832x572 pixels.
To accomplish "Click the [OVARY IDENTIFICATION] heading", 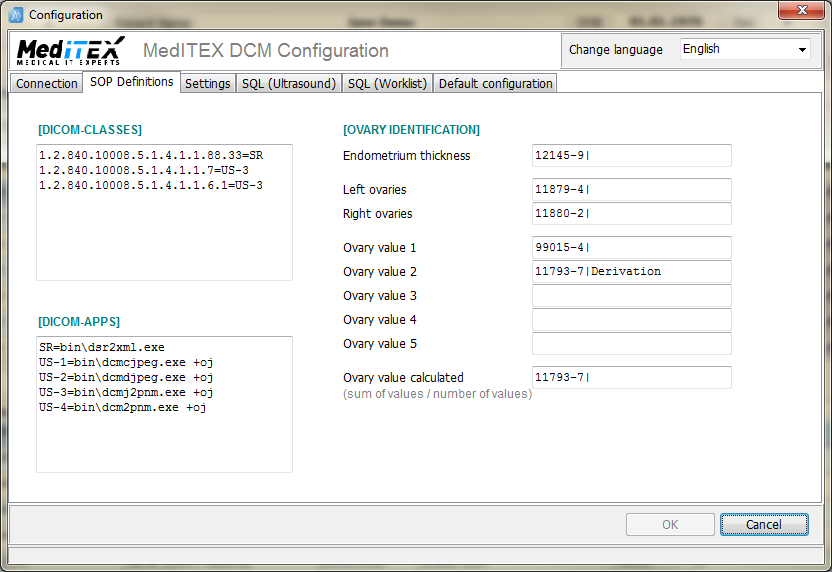I will tap(411, 130).
